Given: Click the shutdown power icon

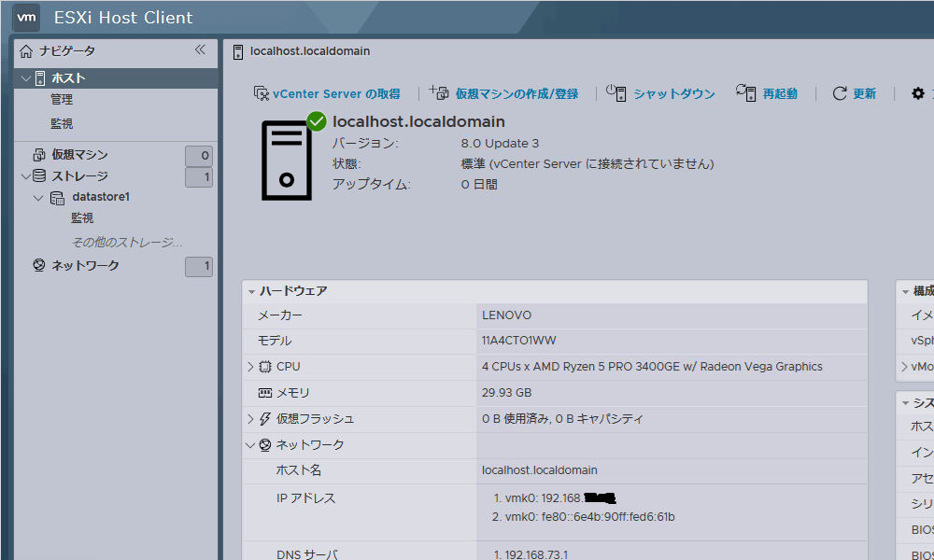Looking at the screenshot, I should [616, 92].
